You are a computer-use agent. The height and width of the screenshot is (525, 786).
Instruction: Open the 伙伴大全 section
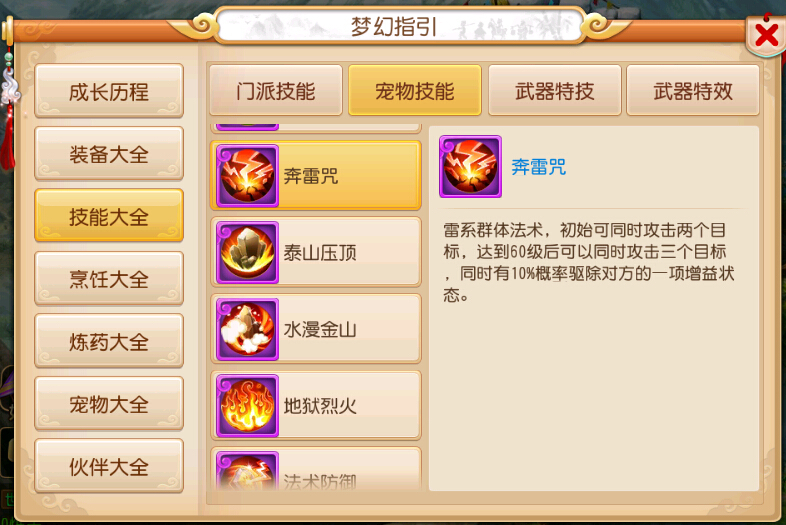[109, 466]
